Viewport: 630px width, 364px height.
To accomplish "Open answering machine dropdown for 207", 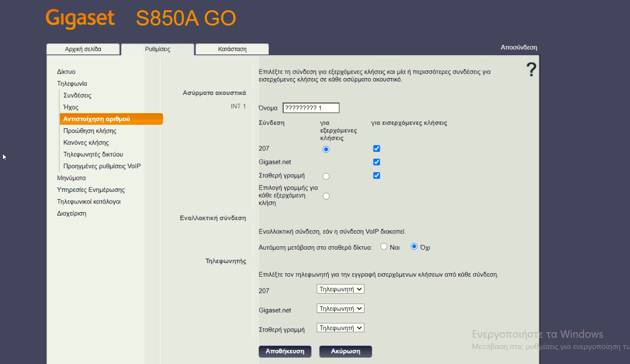I will point(340,289).
